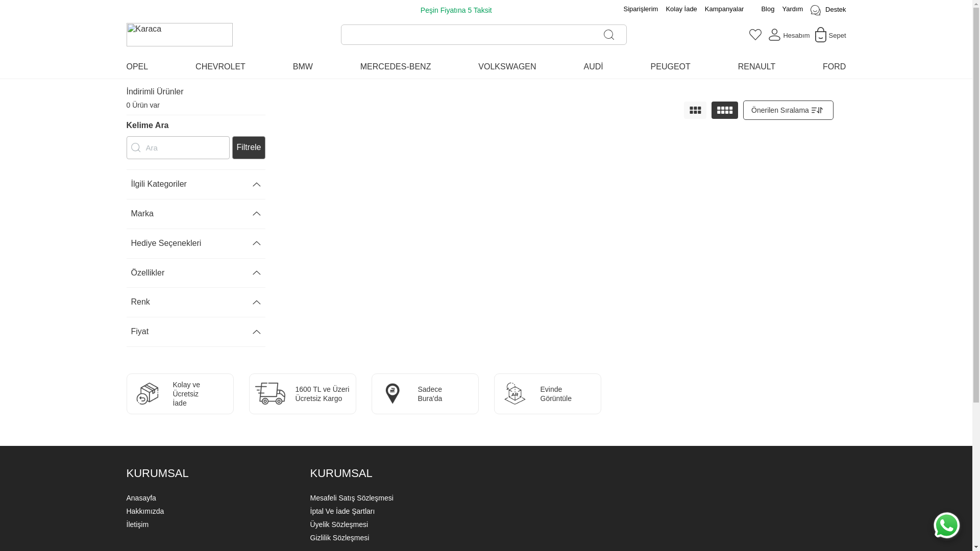Open the FORD category menu
The height and width of the screenshot is (551, 980).
point(834,67)
